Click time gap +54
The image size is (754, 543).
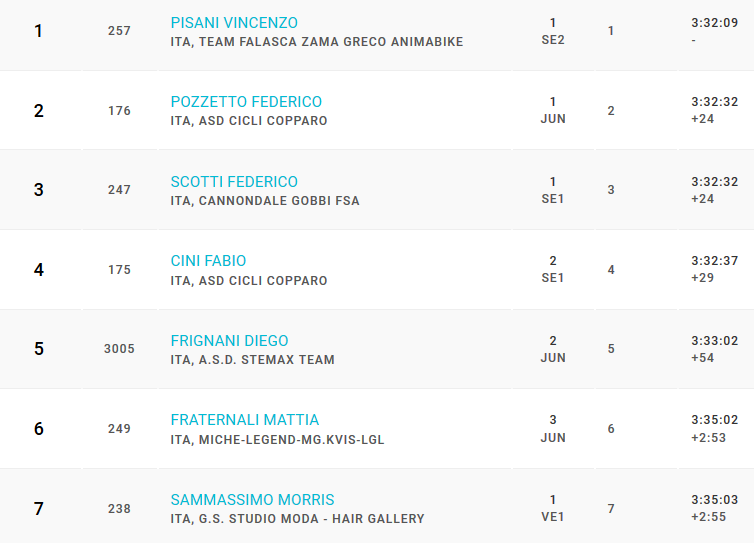click(703, 358)
